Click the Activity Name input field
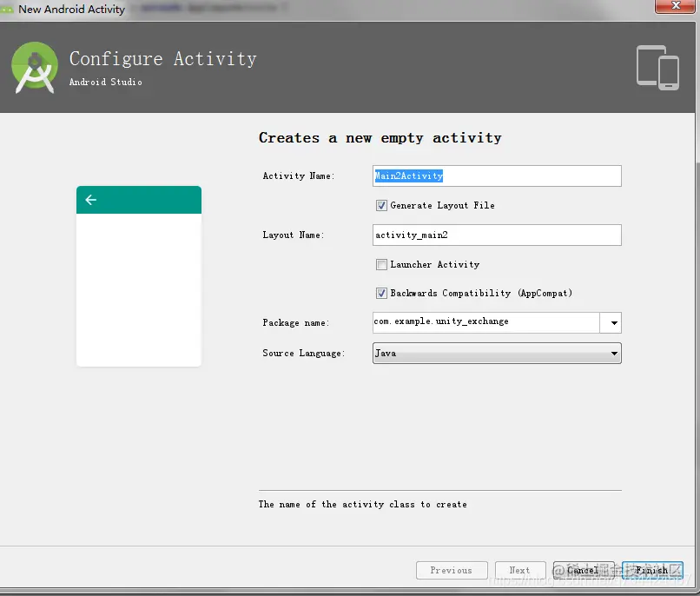Screen dimensions: 700x596 (497, 175)
